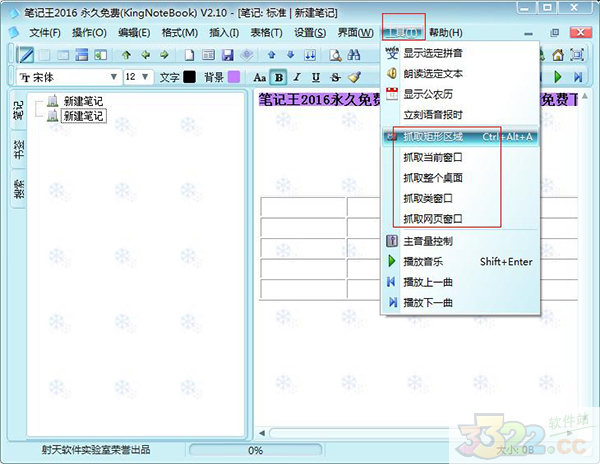Create a new blank page icon
The width and height of the screenshot is (600, 464).
tap(189, 55)
